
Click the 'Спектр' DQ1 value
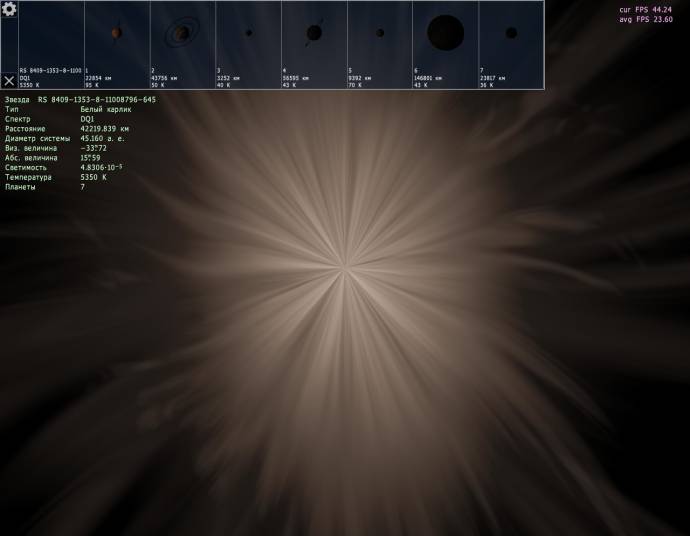point(87,119)
